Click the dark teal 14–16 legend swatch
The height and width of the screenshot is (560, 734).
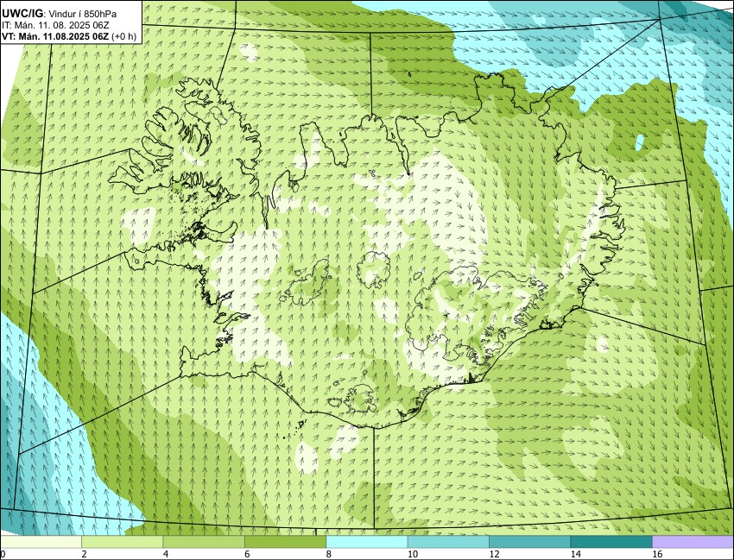point(611,542)
